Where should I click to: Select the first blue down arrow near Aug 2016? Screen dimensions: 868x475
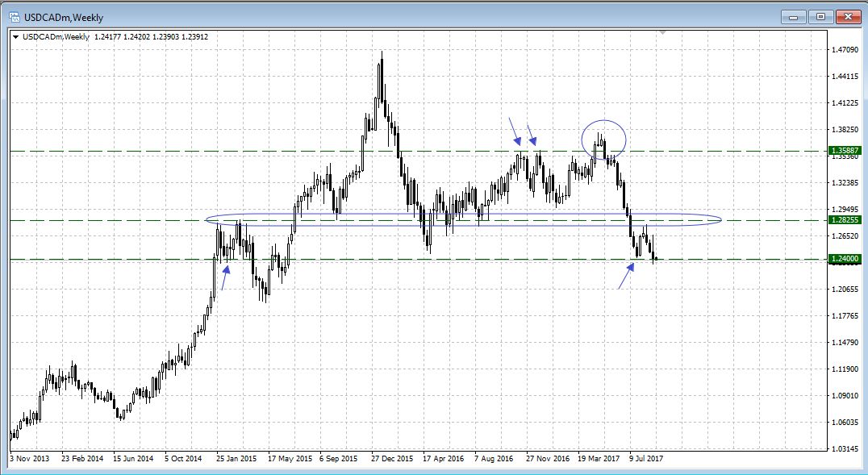(x=514, y=131)
